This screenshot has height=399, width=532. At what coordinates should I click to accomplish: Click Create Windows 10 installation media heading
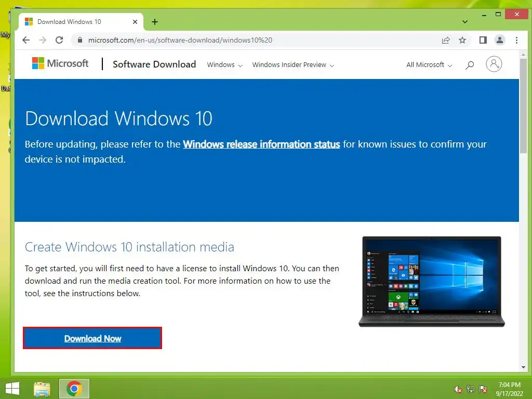pyautogui.click(x=129, y=247)
